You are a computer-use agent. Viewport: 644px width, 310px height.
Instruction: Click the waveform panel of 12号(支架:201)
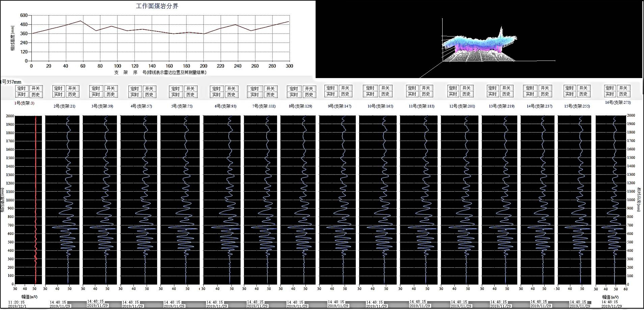[x=460, y=200]
